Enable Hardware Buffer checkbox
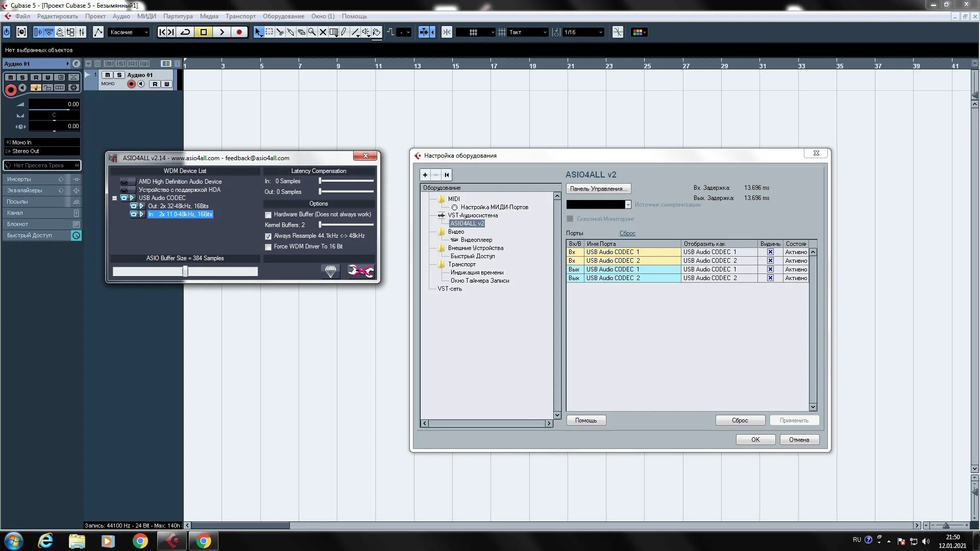 tap(268, 215)
